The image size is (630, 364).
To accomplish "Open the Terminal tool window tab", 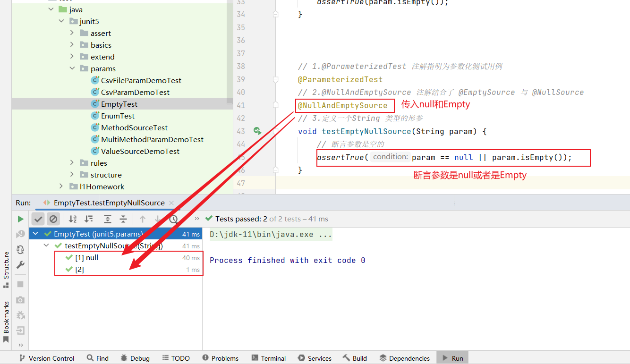I will 269,358.
